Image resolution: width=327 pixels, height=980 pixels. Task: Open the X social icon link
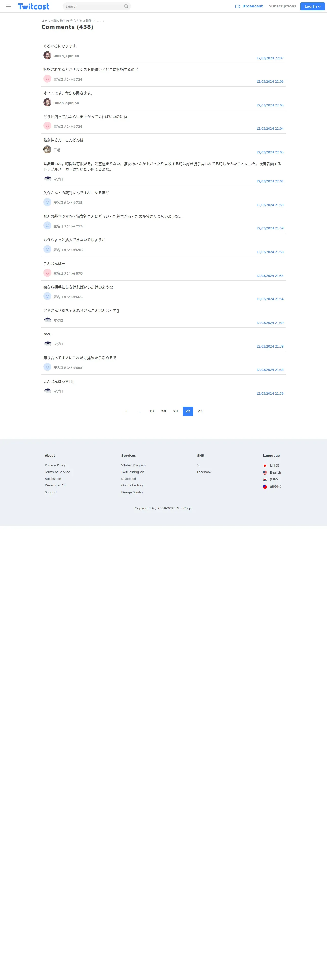(198, 465)
